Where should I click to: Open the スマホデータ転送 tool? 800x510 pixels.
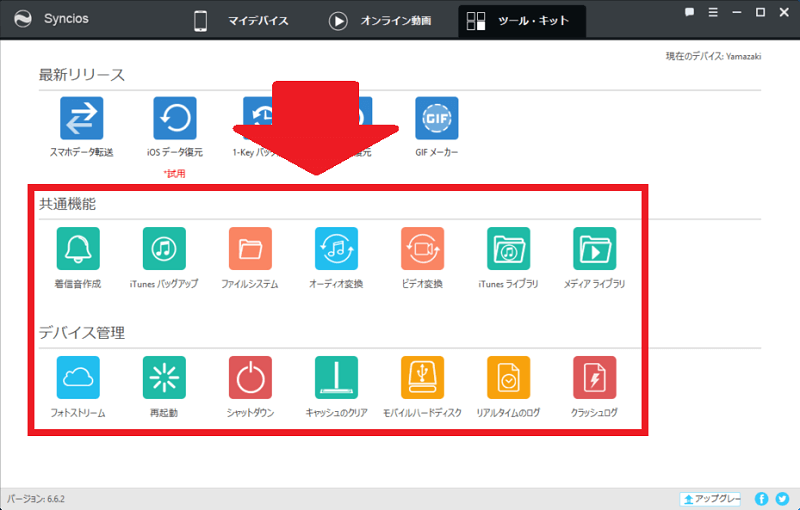(82, 118)
